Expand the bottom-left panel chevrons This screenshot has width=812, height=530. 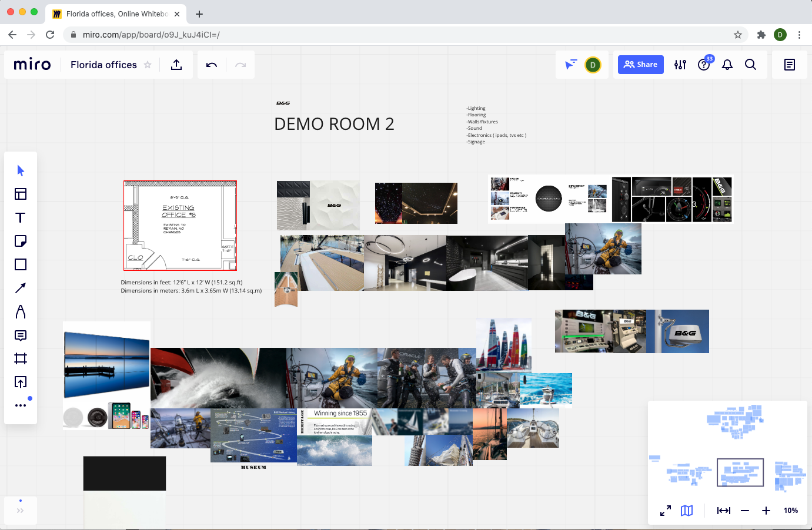click(x=21, y=511)
